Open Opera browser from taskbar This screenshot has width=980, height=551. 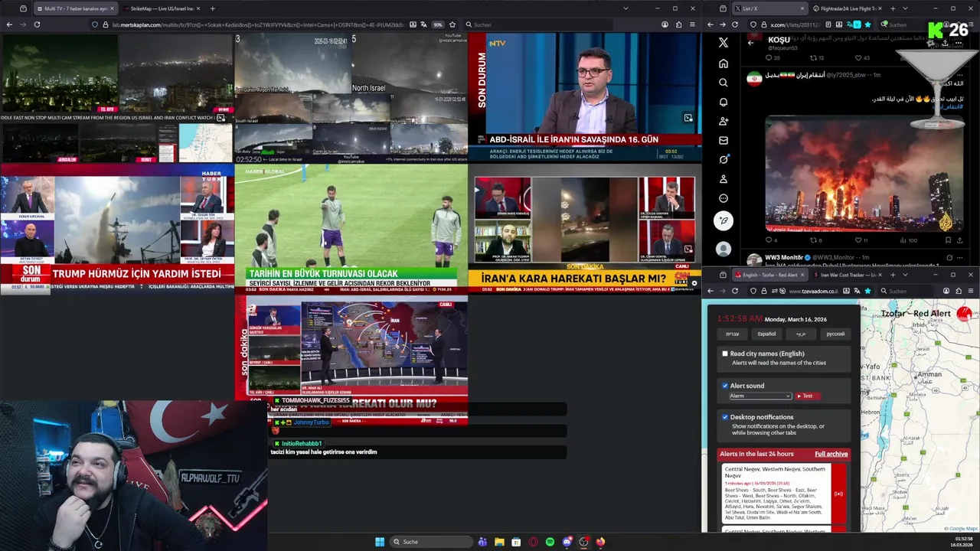click(x=533, y=542)
